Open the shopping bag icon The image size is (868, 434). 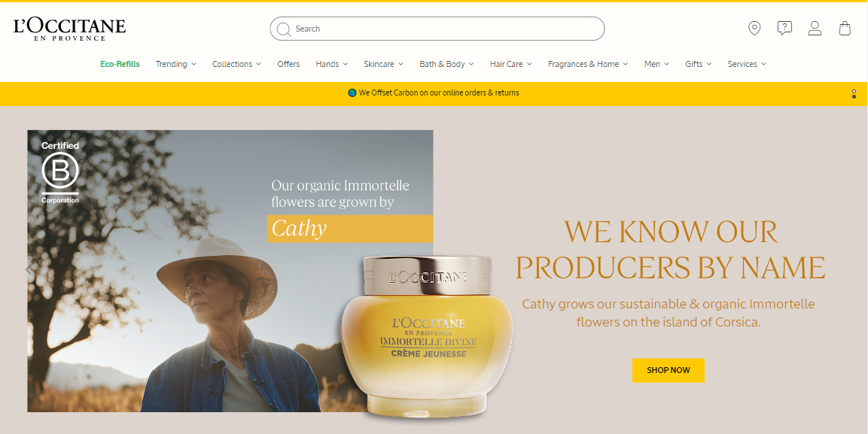(x=845, y=28)
